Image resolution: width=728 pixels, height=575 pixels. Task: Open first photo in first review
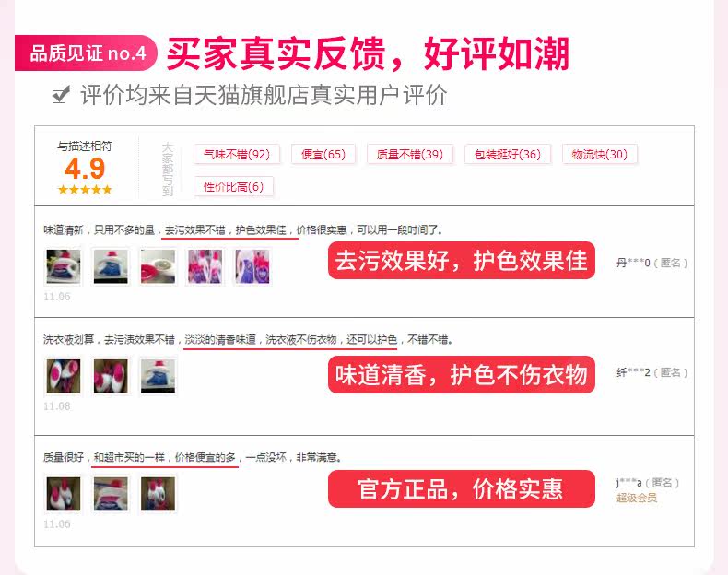coord(64,267)
